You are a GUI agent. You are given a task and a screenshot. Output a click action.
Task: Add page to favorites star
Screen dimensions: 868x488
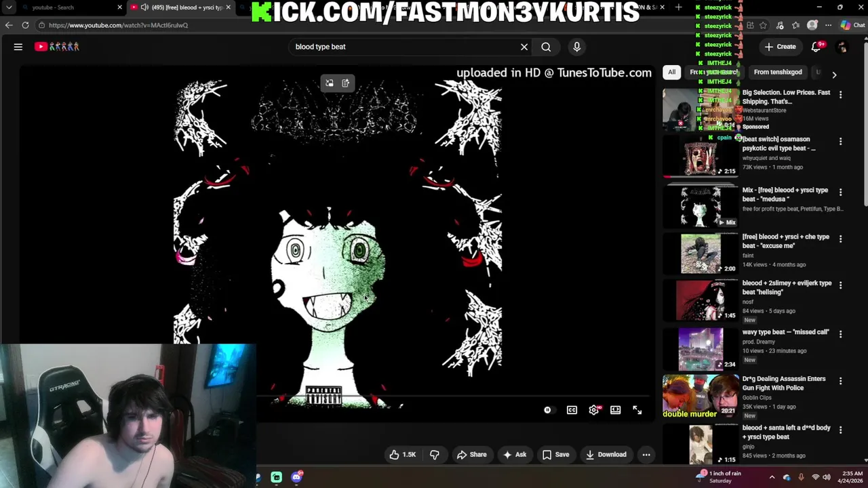click(x=764, y=25)
